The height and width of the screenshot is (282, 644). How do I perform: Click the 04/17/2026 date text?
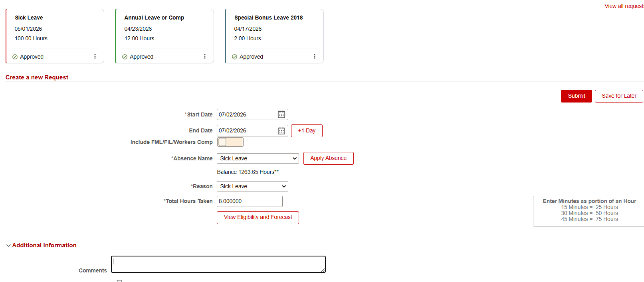[x=248, y=29]
